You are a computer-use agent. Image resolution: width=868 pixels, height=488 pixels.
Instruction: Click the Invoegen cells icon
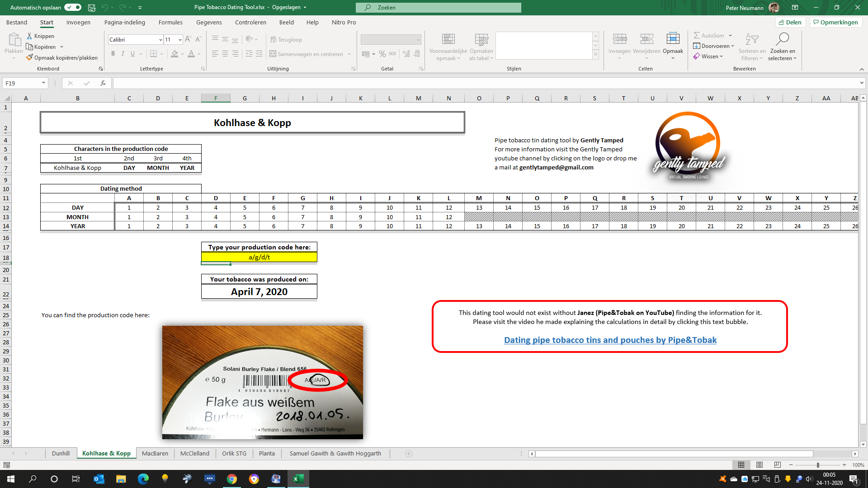point(619,40)
